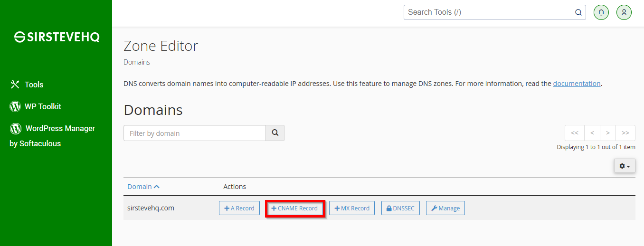Click the search magnifier in Search Tools

(578, 12)
